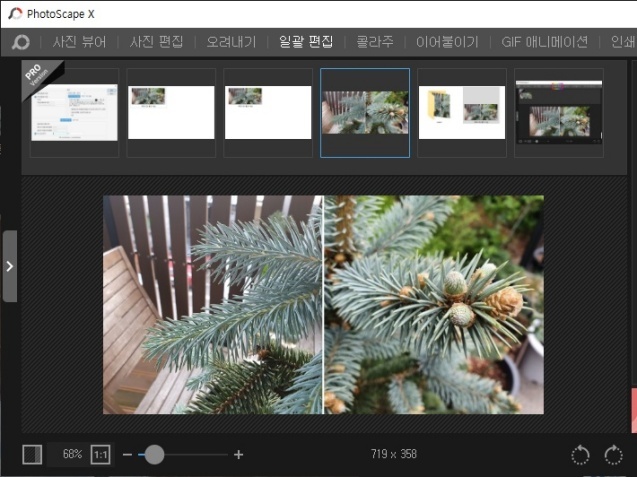Viewport: 637px width, 477px height.
Task: Toggle the compare before/after view icon
Action: click(x=32, y=454)
